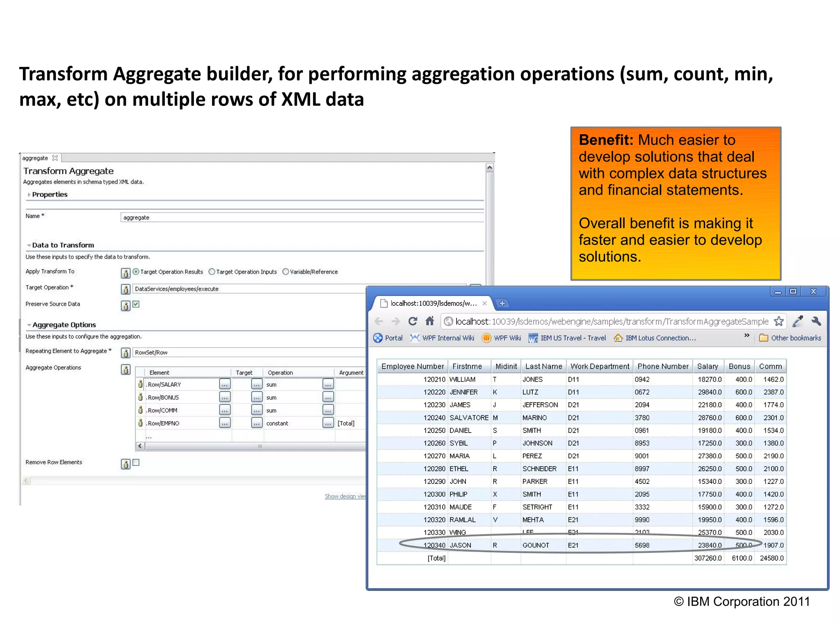Click profile icon beside Remove Row Elements
Image resolution: width=840 pixels, height=630 pixels.
pyautogui.click(x=126, y=464)
